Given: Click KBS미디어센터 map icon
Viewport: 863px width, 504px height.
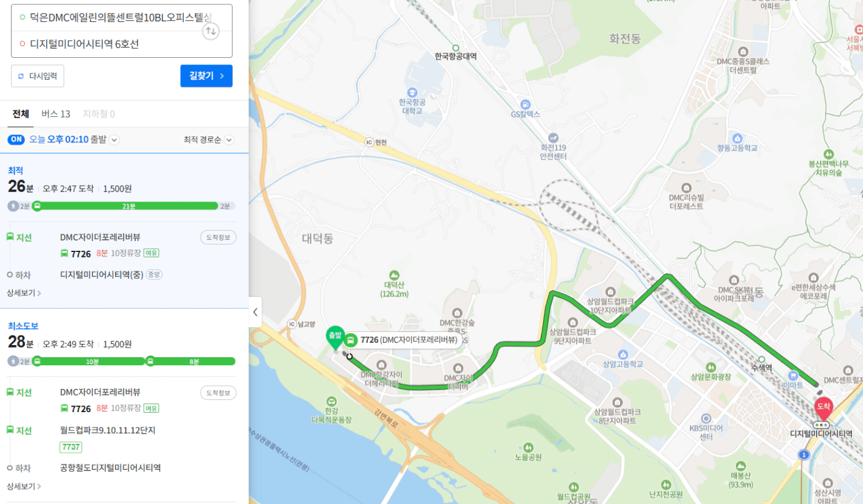Looking at the screenshot, I should click(x=706, y=418).
